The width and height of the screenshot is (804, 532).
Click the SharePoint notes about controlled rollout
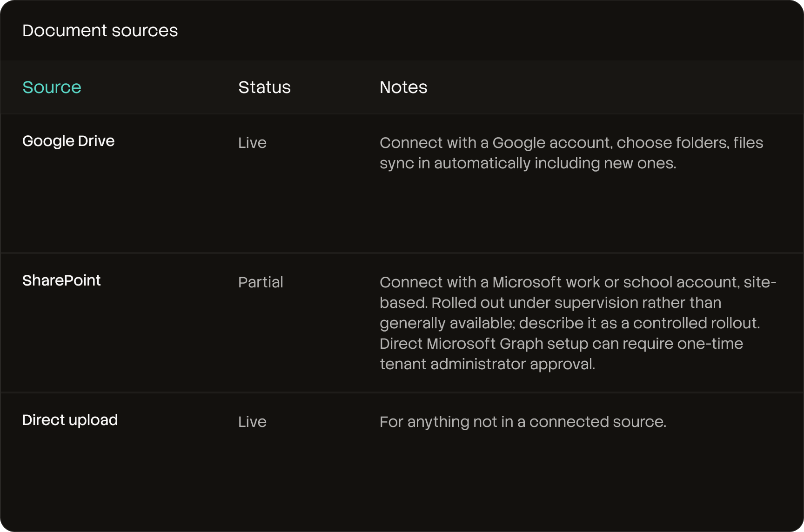tap(578, 323)
